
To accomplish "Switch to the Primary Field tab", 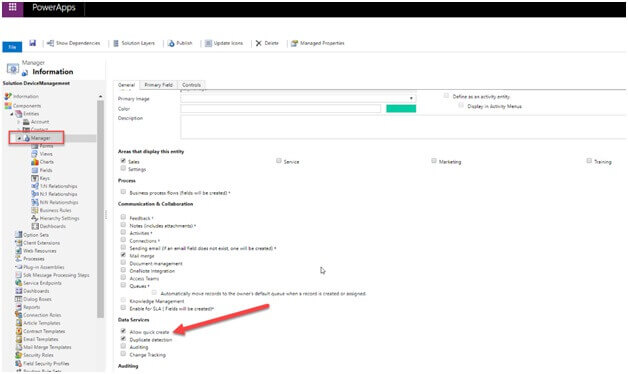I will click(x=158, y=85).
